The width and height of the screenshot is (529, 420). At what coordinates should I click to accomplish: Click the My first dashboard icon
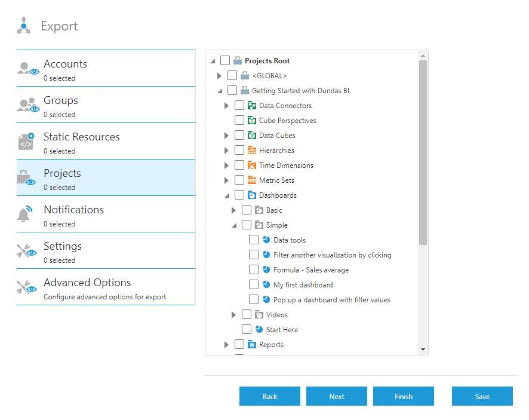click(x=266, y=284)
